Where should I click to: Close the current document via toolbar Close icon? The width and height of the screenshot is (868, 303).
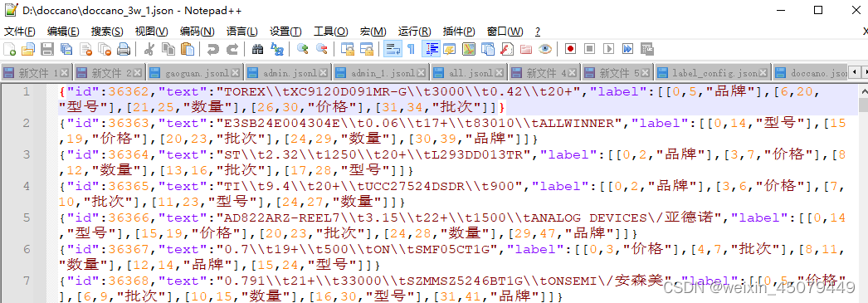click(x=85, y=49)
